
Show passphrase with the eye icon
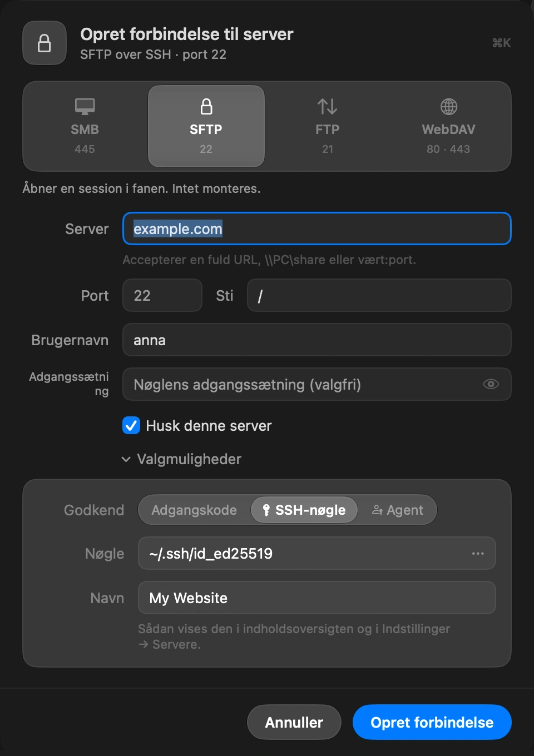(491, 384)
